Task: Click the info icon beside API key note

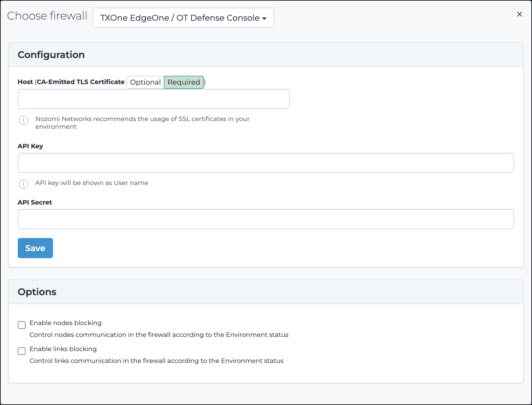Action: (24, 184)
